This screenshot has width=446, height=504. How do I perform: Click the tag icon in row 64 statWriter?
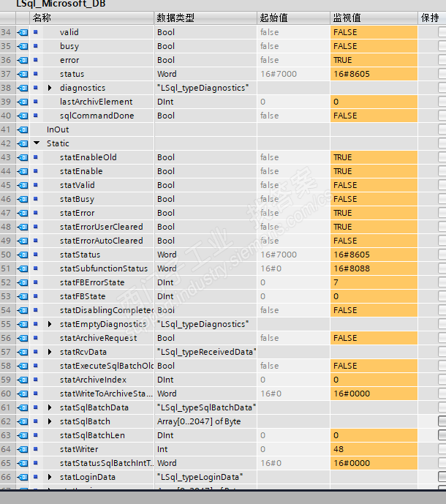(23, 449)
